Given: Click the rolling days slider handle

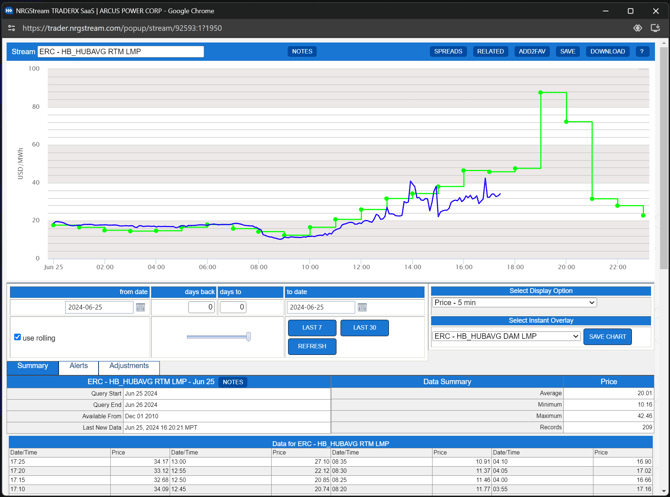Looking at the screenshot, I should (248, 337).
